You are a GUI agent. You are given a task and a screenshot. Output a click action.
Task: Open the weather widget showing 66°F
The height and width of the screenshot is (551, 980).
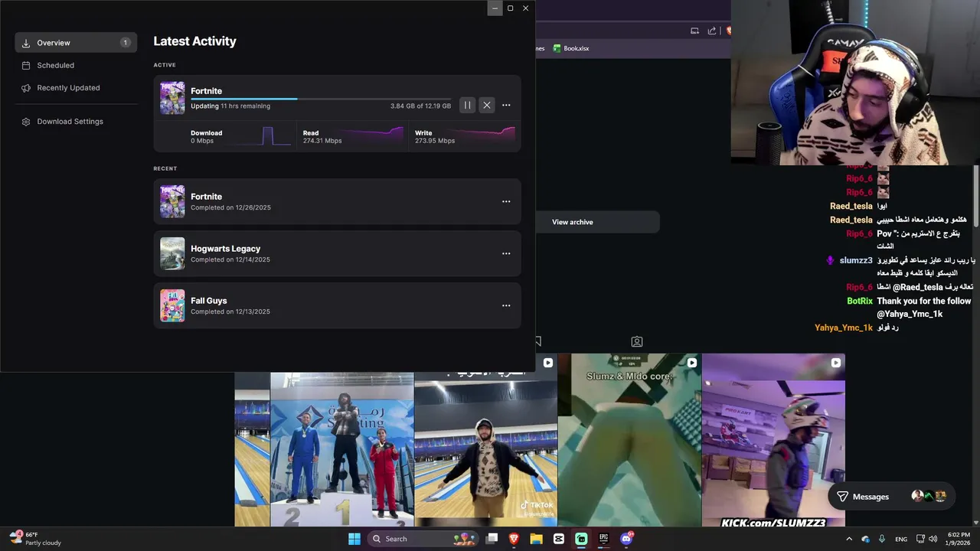[x=34, y=539]
